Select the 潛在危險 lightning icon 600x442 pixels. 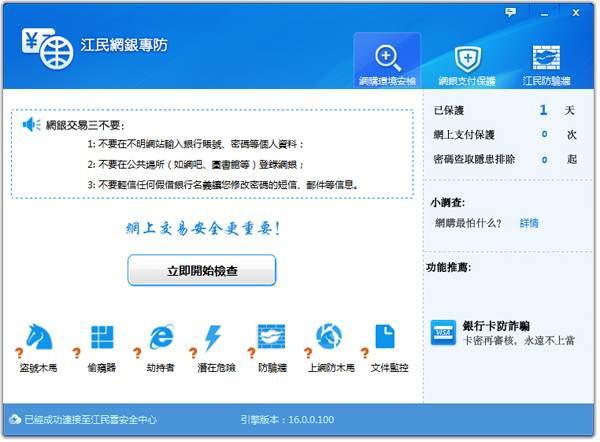click(x=214, y=339)
